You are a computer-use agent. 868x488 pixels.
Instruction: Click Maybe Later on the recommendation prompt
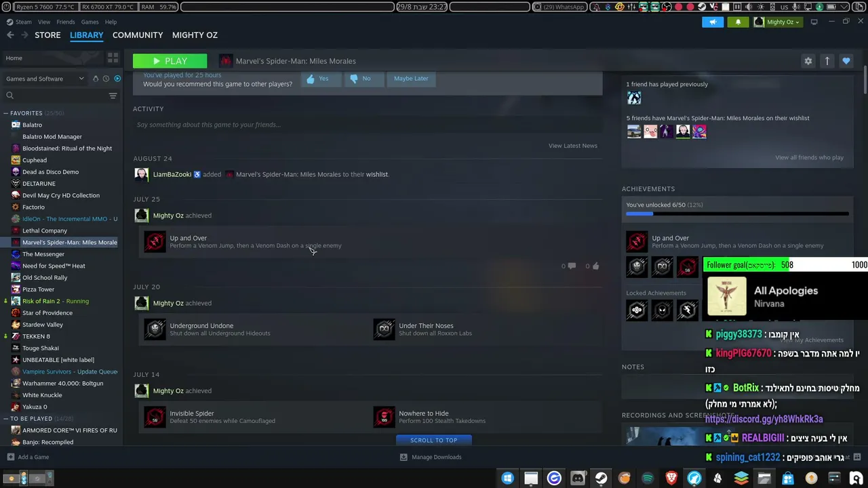point(411,79)
